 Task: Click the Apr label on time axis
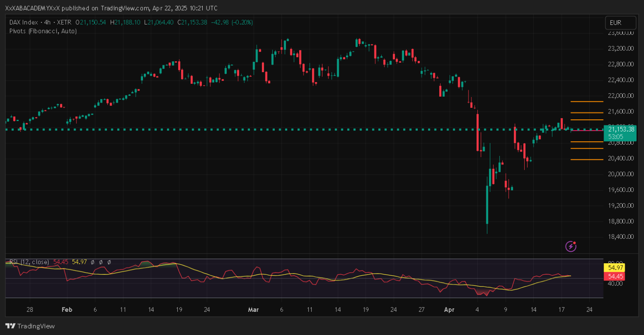(x=449, y=309)
